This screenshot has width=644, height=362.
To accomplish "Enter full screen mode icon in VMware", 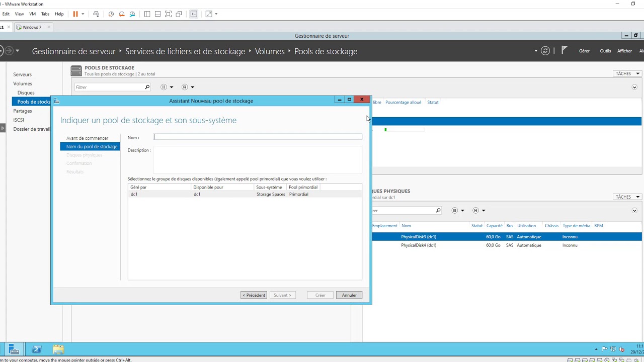I will pyautogui.click(x=169, y=14).
